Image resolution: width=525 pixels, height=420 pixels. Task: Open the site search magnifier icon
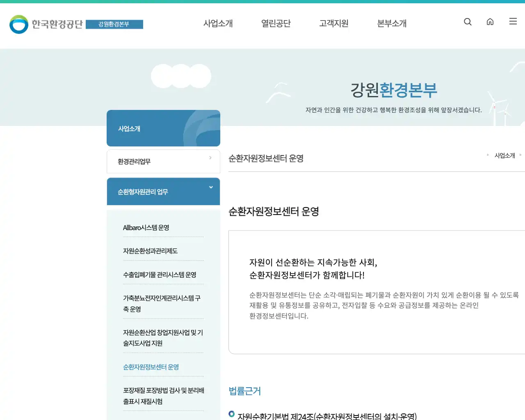pos(468,22)
